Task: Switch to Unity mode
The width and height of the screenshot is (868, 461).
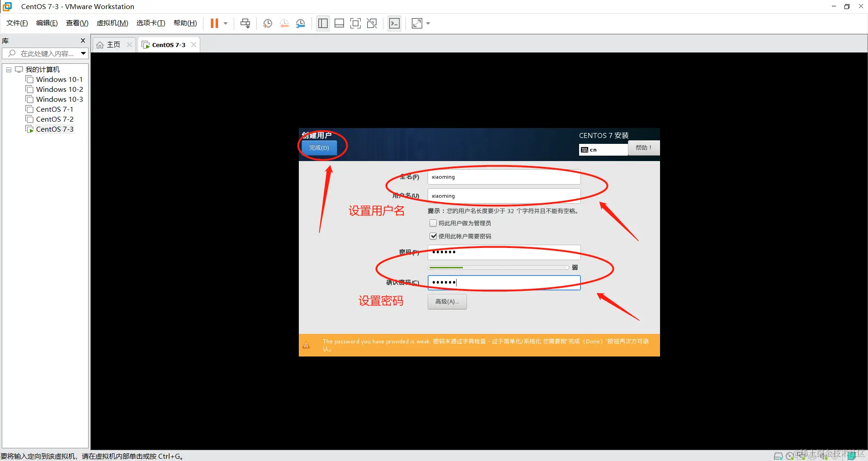Action: [x=372, y=24]
